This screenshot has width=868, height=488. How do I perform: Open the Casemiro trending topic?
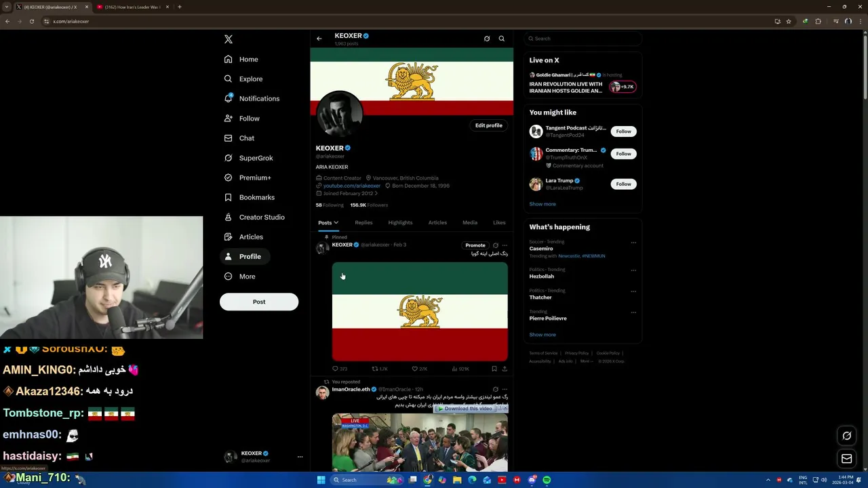(x=541, y=249)
